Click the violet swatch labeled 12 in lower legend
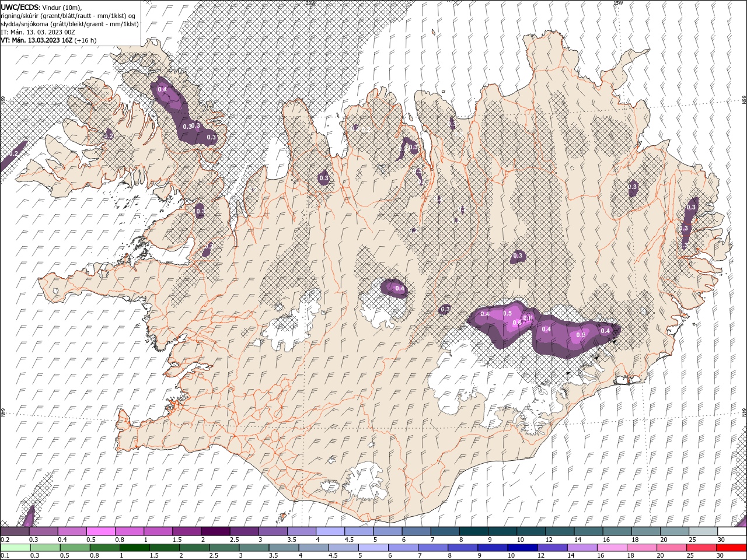The image size is (747, 560). tap(551, 548)
